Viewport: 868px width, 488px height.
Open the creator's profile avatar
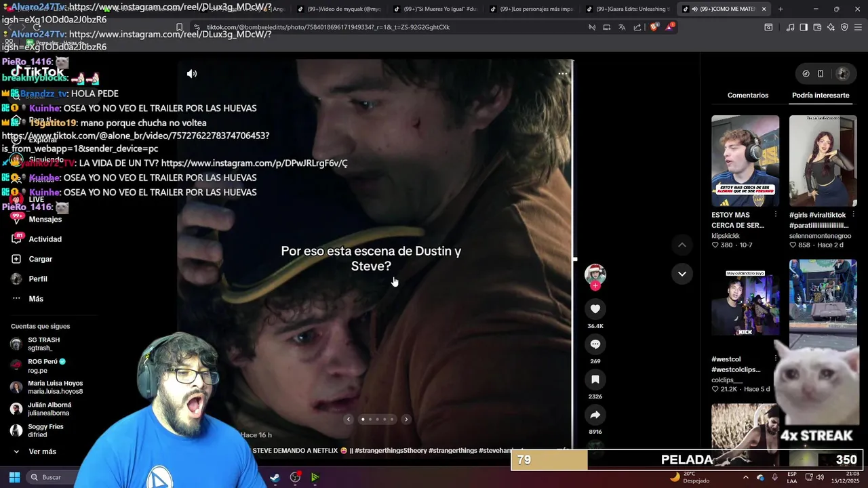pos(595,274)
